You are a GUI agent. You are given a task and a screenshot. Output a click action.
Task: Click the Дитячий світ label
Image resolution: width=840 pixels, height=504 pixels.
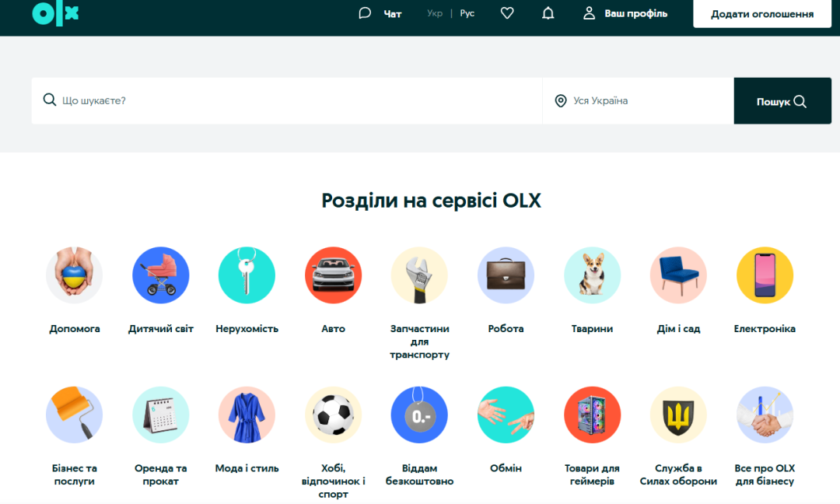(x=161, y=329)
